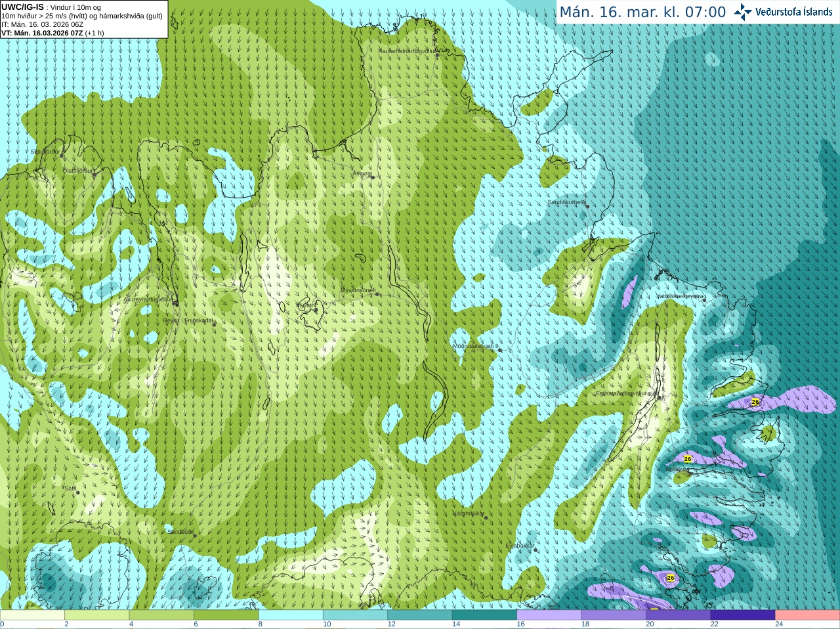Viewport: 840px width, 629px height.
Task: Pick the 0–2 m/s palest legend swatch
Action: point(32,615)
